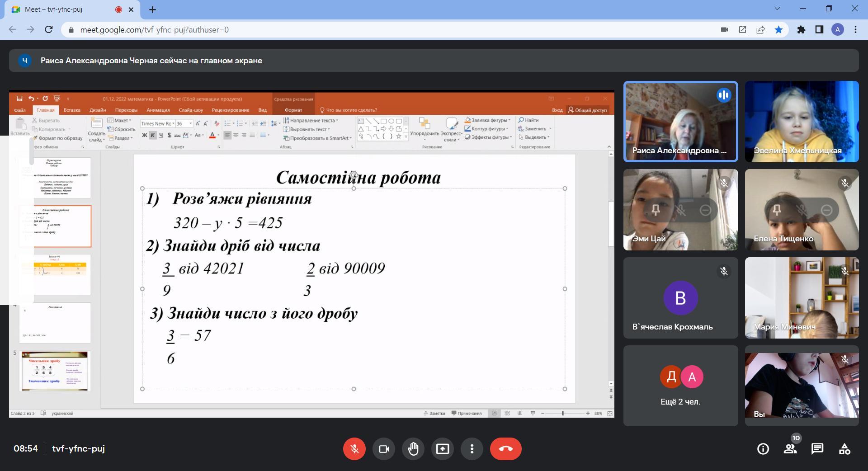Show the participants list icon
The width and height of the screenshot is (868, 471).
[790, 449]
